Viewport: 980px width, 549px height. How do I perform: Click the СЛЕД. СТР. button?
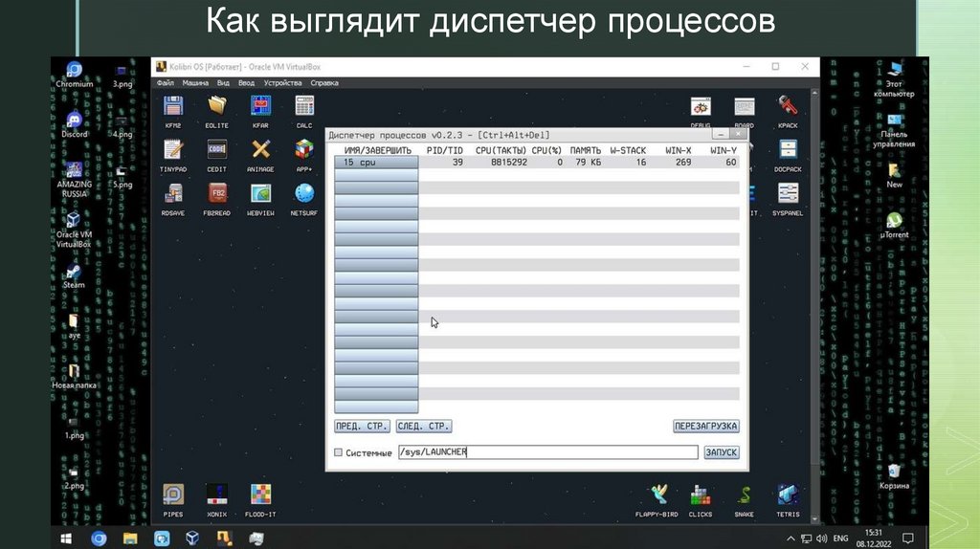(424, 426)
